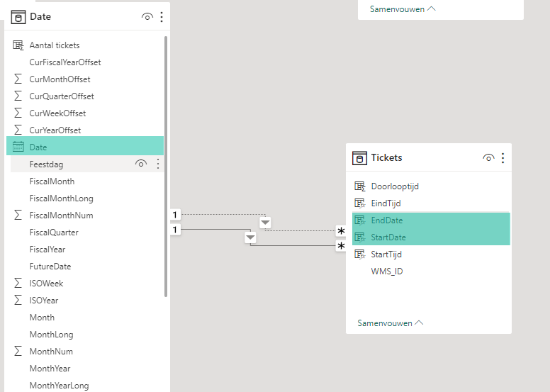This screenshot has width=550, height=392.
Task: Collapse the Tickets table with Samenvouwen
Action: point(390,323)
